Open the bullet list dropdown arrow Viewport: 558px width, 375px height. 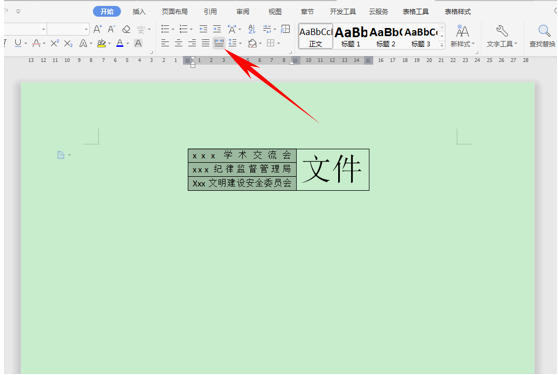pyautogui.click(x=173, y=29)
